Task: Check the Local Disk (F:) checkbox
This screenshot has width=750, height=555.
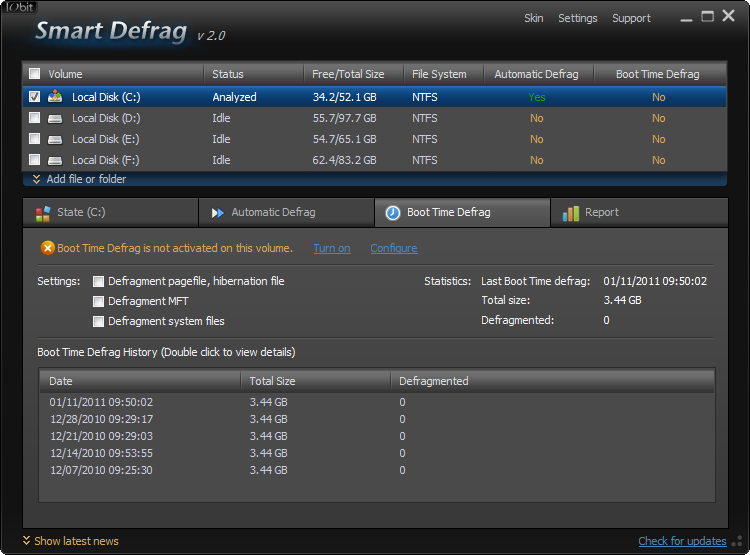Action: [34, 159]
